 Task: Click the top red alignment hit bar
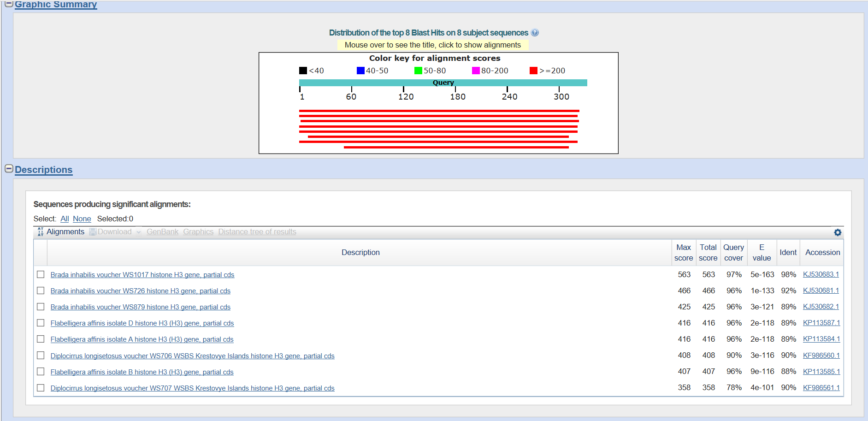pyautogui.click(x=439, y=111)
